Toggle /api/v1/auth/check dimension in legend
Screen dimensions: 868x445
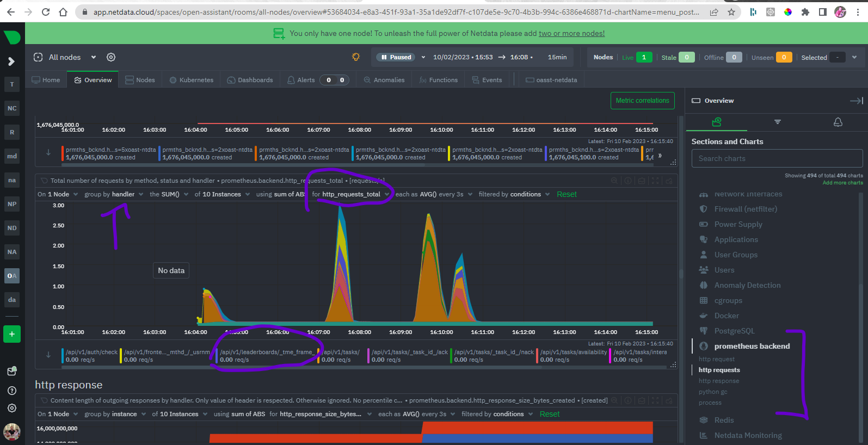pyautogui.click(x=90, y=356)
